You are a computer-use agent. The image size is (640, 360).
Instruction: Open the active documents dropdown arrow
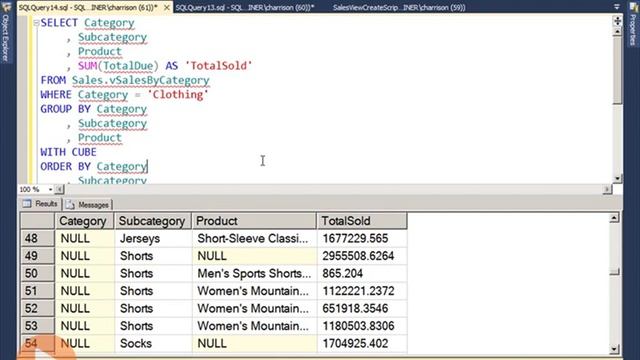(x=617, y=7)
